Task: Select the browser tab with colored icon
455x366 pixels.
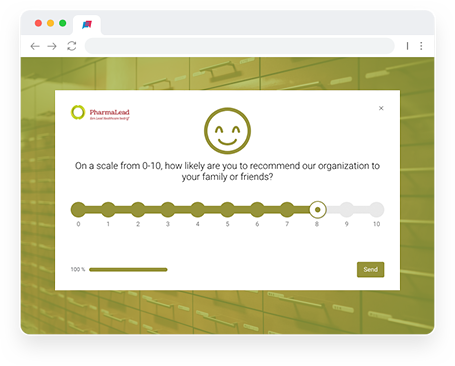Action: tap(87, 25)
